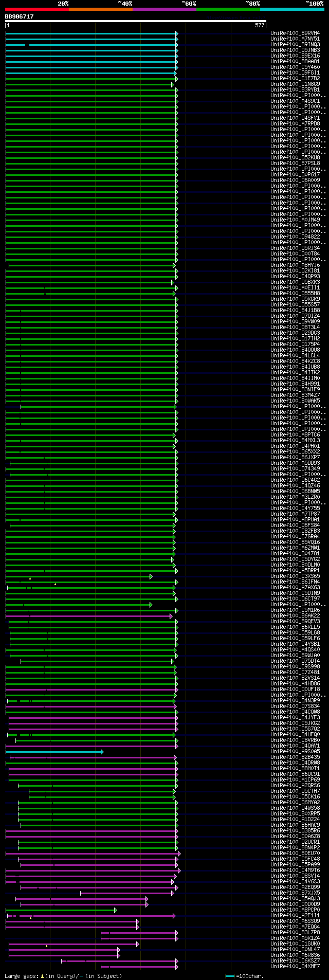Select hit label UniRef100_B2B435
This screenshot has width=329, height=980.
pos(295,757)
